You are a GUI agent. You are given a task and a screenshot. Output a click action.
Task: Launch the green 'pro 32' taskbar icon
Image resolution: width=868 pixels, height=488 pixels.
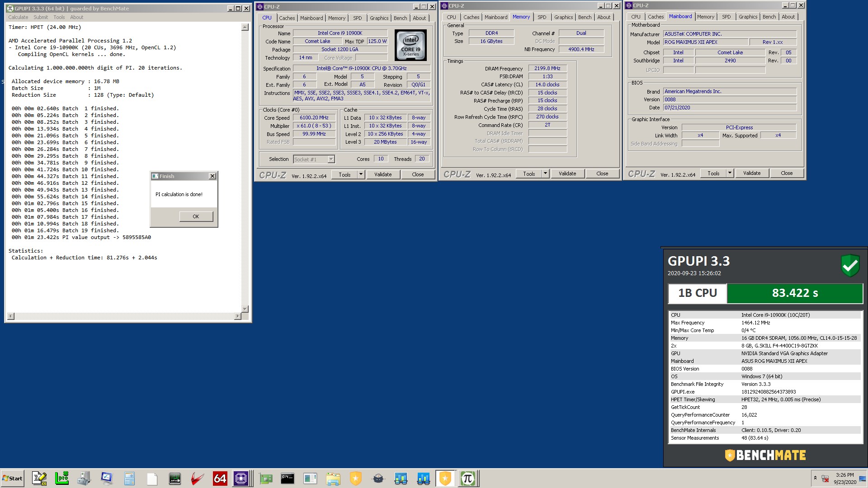point(62,478)
